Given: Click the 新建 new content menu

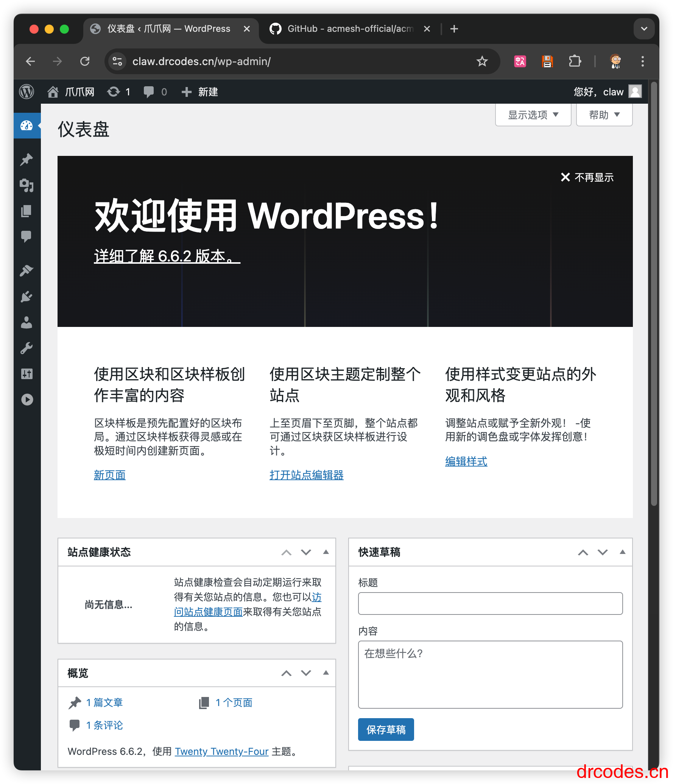Looking at the screenshot, I should (x=199, y=92).
